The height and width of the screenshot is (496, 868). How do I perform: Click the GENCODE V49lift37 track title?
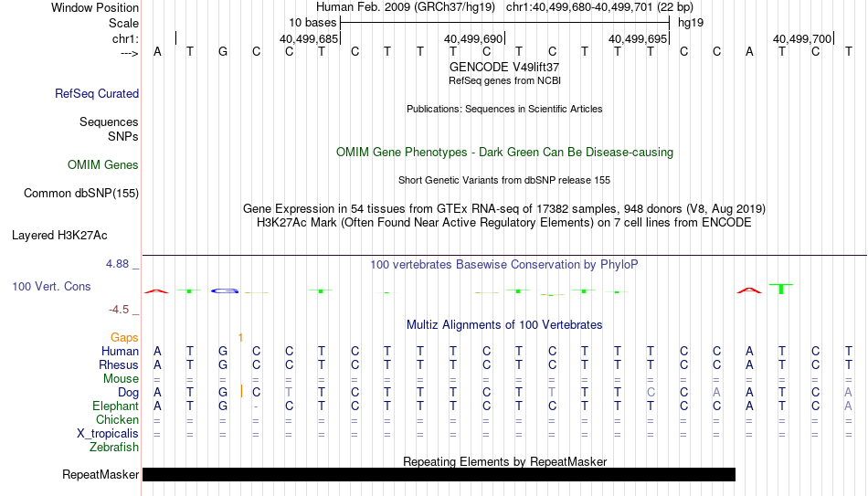pos(504,67)
